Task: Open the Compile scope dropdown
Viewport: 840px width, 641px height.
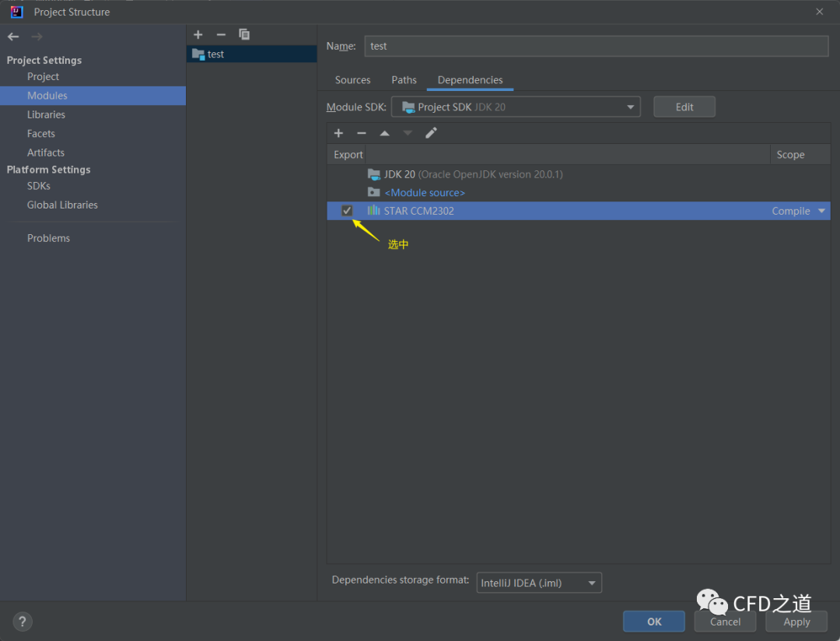Action: 821,211
